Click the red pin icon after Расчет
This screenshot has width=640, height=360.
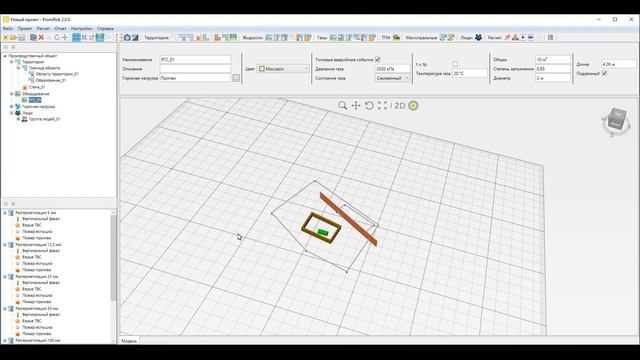coord(507,38)
